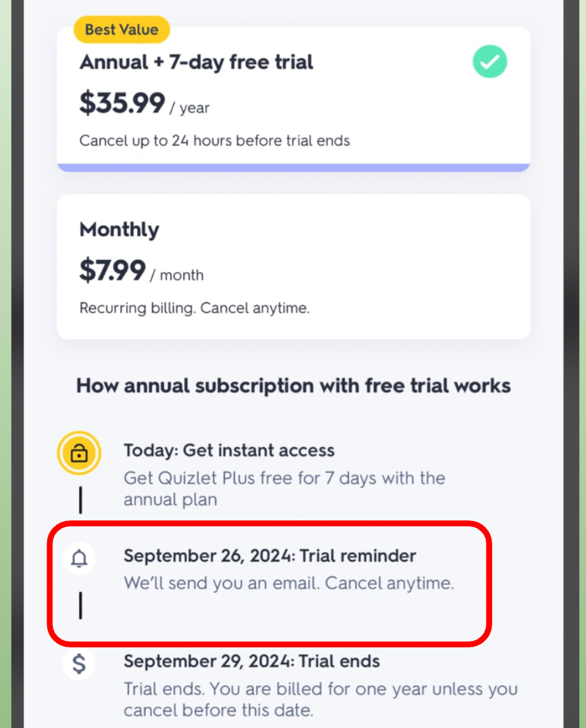
Task: Choose the Monthly subscription plan
Action: [293, 265]
